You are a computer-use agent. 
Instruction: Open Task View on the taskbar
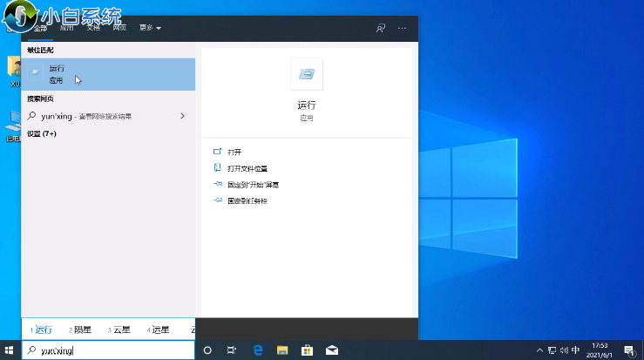(x=232, y=350)
